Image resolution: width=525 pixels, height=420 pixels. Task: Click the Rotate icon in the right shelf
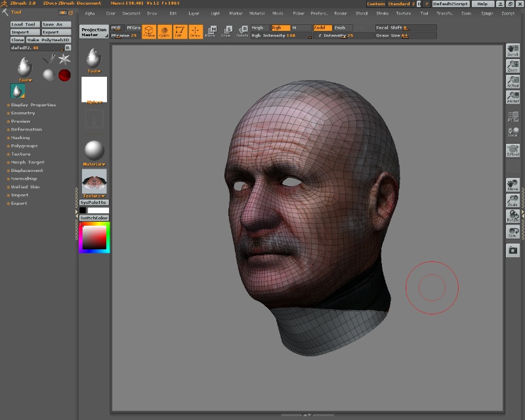513,216
